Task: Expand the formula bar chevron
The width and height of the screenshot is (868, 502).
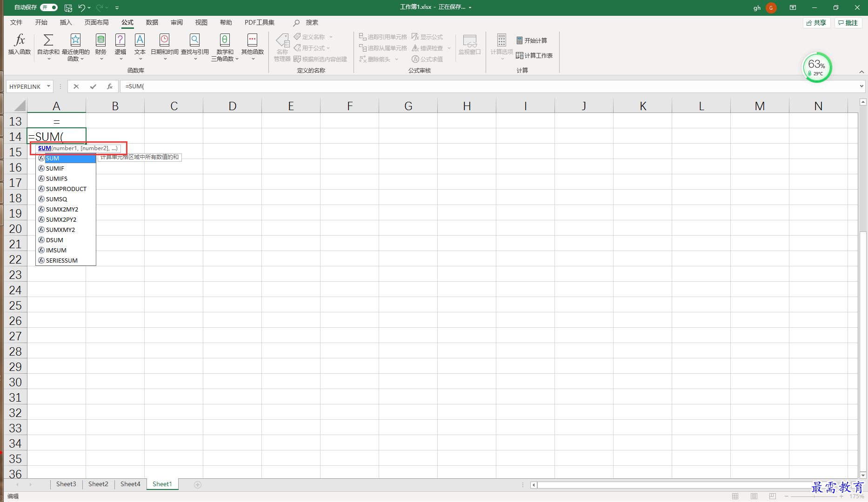Action: pos(861,86)
